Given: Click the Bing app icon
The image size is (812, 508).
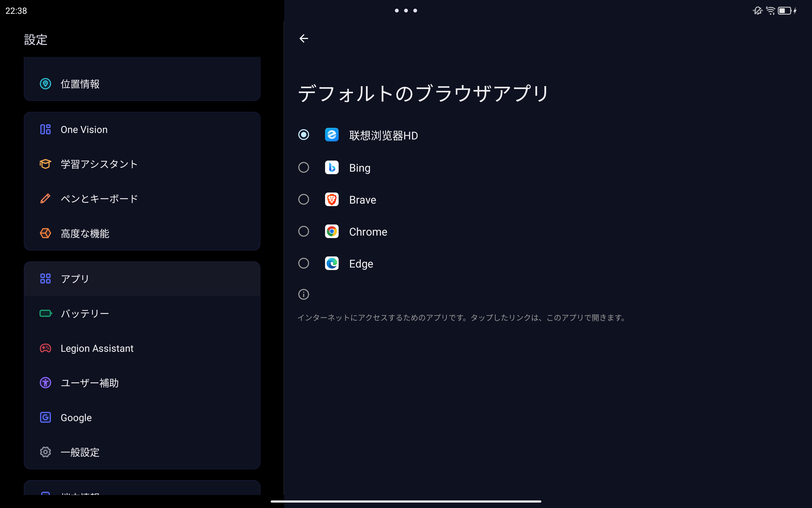Looking at the screenshot, I should click(x=332, y=168).
